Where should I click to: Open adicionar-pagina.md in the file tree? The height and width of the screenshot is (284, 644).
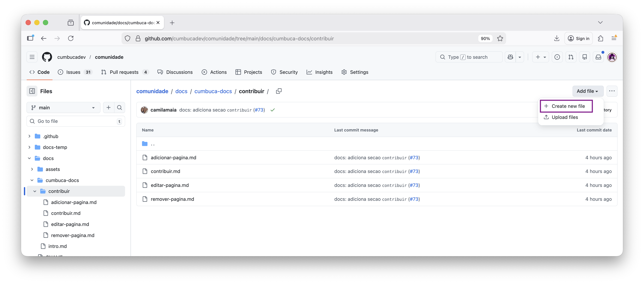(x=74, y=202)
